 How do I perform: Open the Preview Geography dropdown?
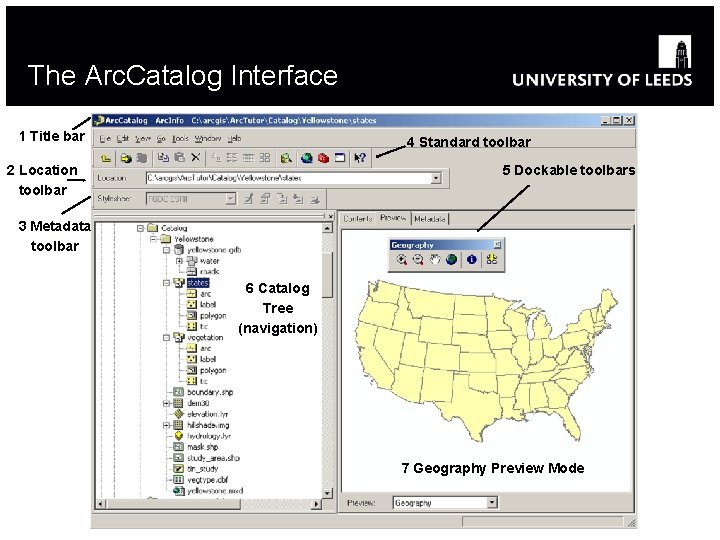pyautogui.click(x=492, y=502)
